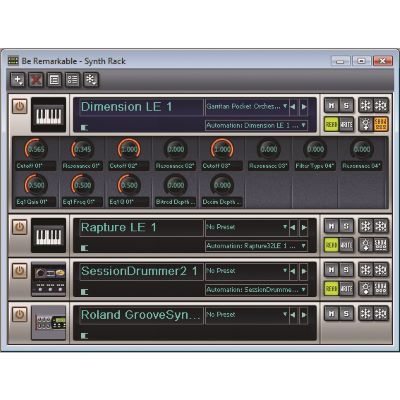Image resolution: width=400 pixels, height=400 pixels.
Task: Freeze the Roland GrooveSynth synth
Action: [x=366, y=314]
